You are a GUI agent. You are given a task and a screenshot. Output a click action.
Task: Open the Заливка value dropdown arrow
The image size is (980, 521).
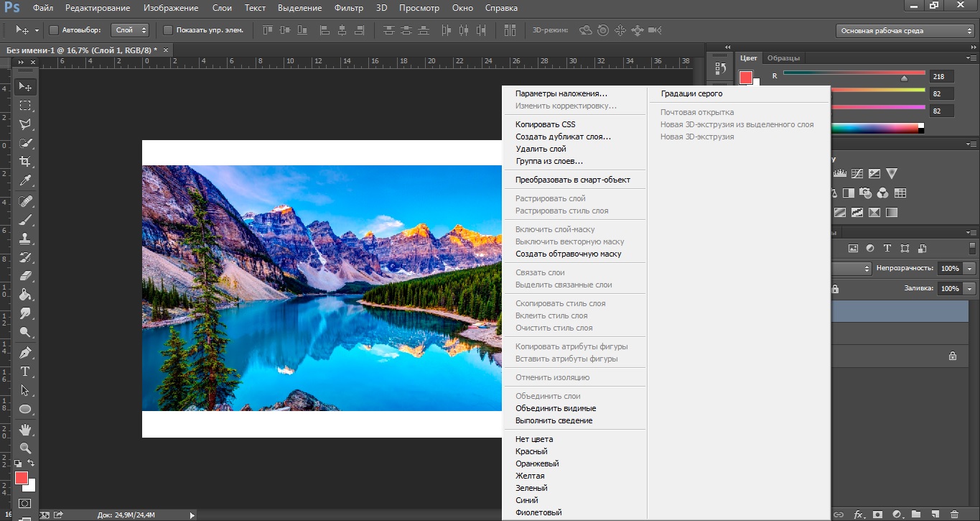[x=971, y=288]
